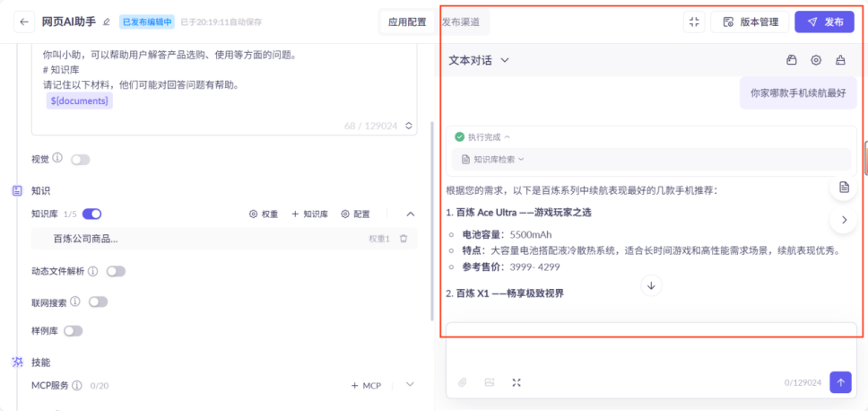Click the floating document icon button
Image resolution: width=868 pixels, height=411 pixels.
coord(844,188)
